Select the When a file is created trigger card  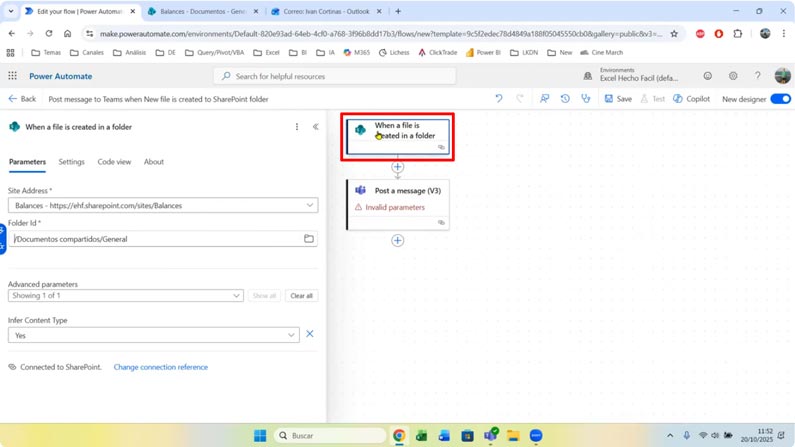click(x=398, y=136)
